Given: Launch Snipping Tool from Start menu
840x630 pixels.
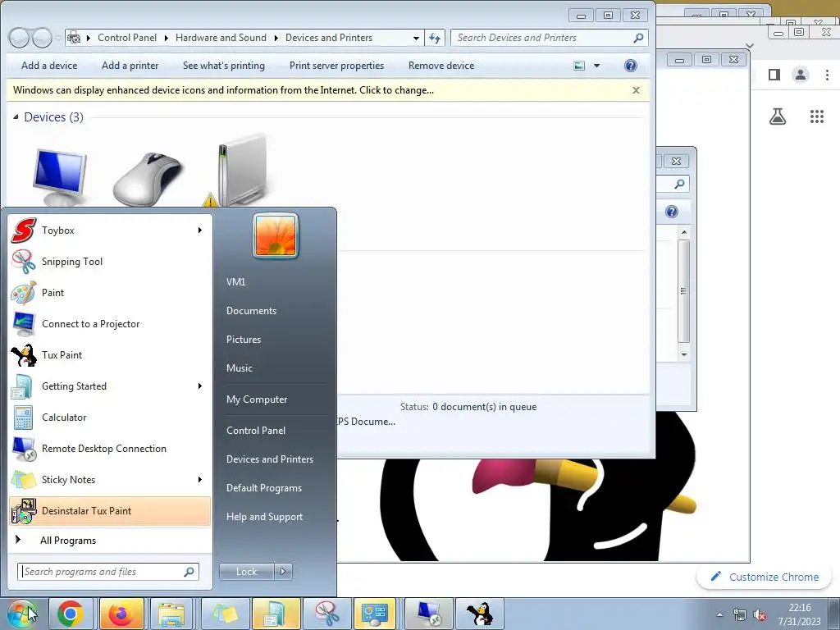Looking at the screenshot, I should (x=110, y=262).
